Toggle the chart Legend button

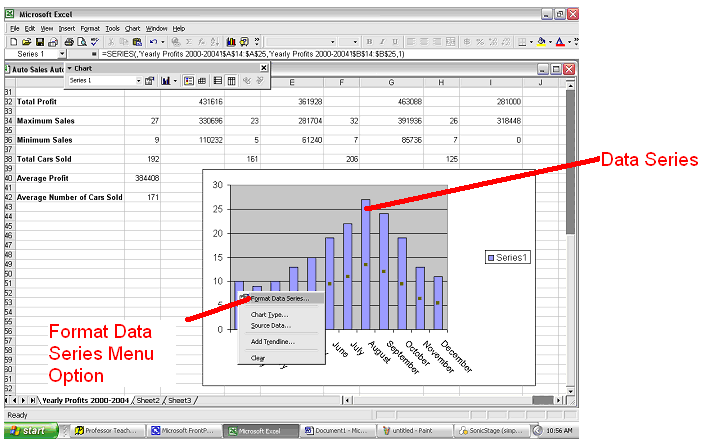[188, 80]
